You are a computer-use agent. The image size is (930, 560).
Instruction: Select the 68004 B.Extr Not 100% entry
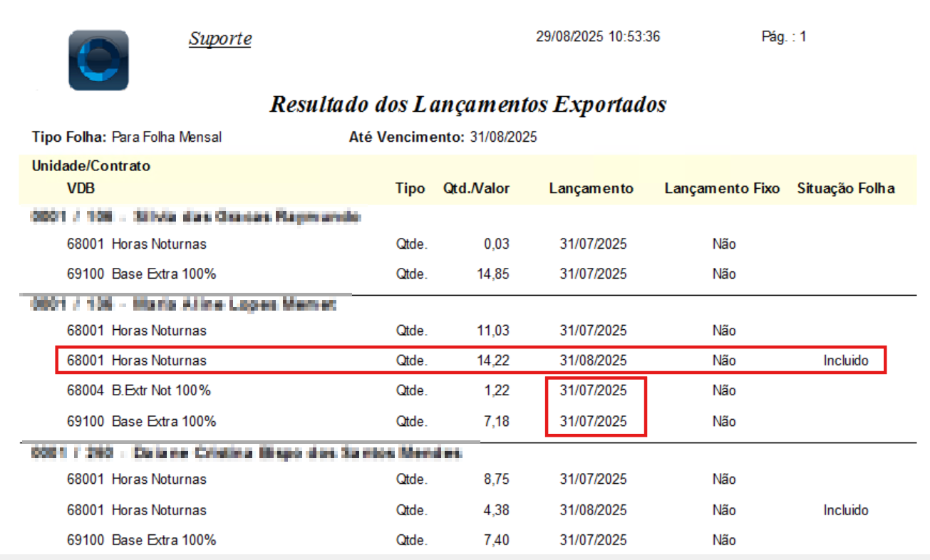pyautogui.click(x=139, y=390)
